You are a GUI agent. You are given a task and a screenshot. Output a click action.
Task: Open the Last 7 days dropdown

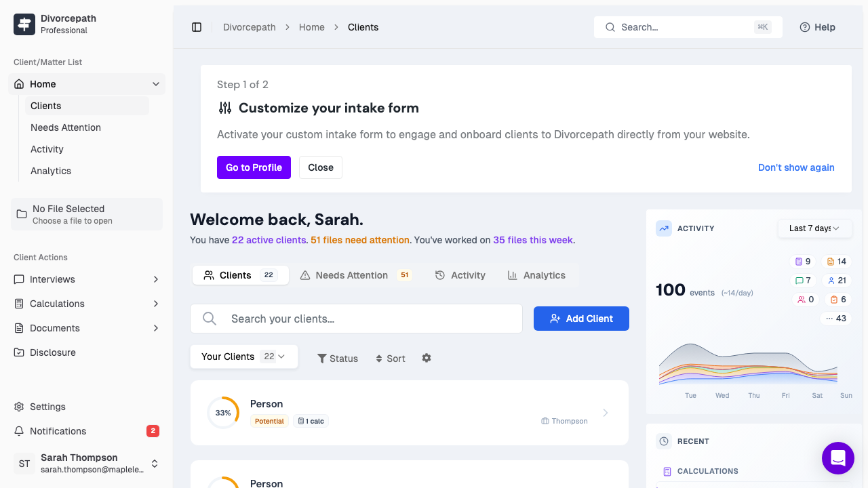814,228
